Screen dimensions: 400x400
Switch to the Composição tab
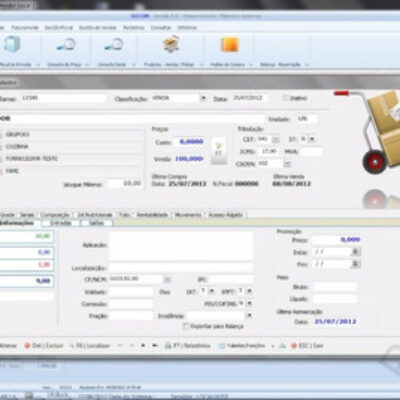tap(55, 215)
